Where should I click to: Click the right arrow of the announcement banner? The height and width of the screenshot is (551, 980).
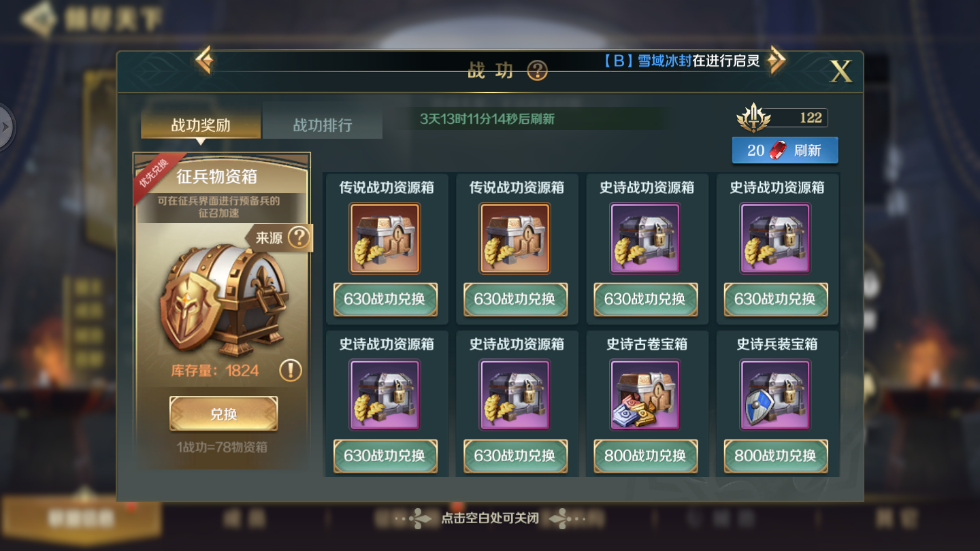coord(776,61)
